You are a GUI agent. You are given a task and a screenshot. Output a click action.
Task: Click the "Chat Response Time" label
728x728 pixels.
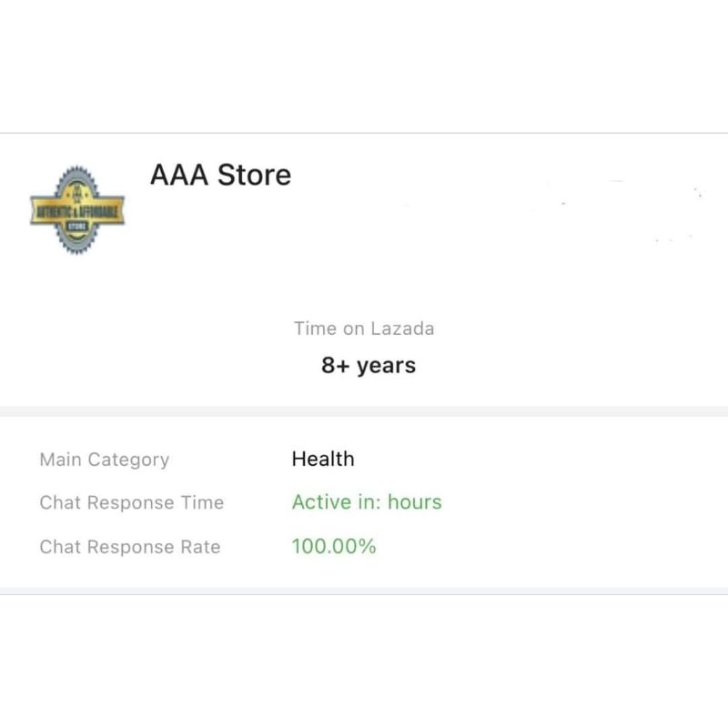tap(131, 502)
